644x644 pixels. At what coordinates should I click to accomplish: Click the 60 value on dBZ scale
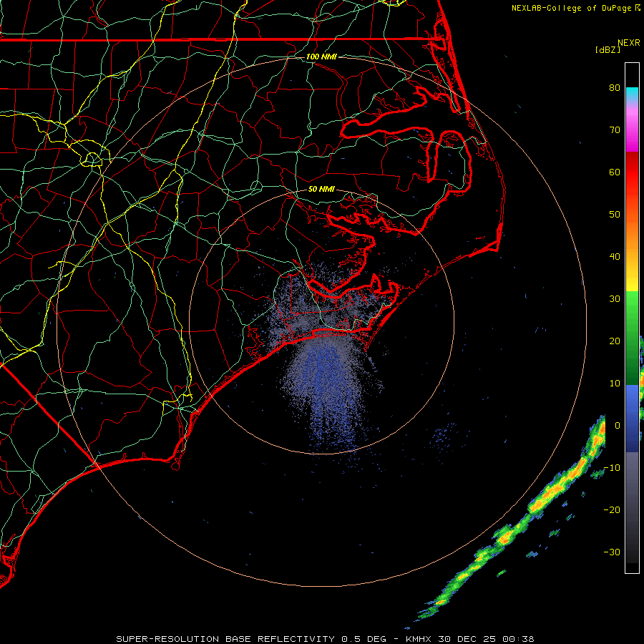(615, 172)
